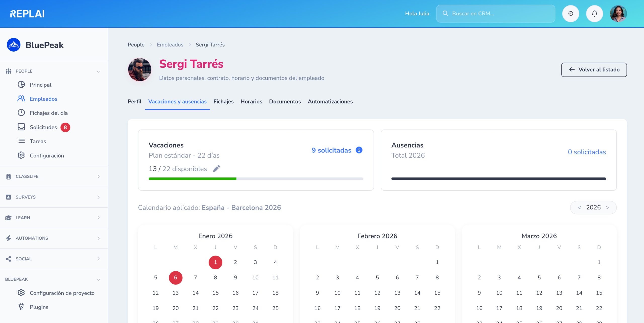
Task: Open the notifications bell
Action: [594, 14]
